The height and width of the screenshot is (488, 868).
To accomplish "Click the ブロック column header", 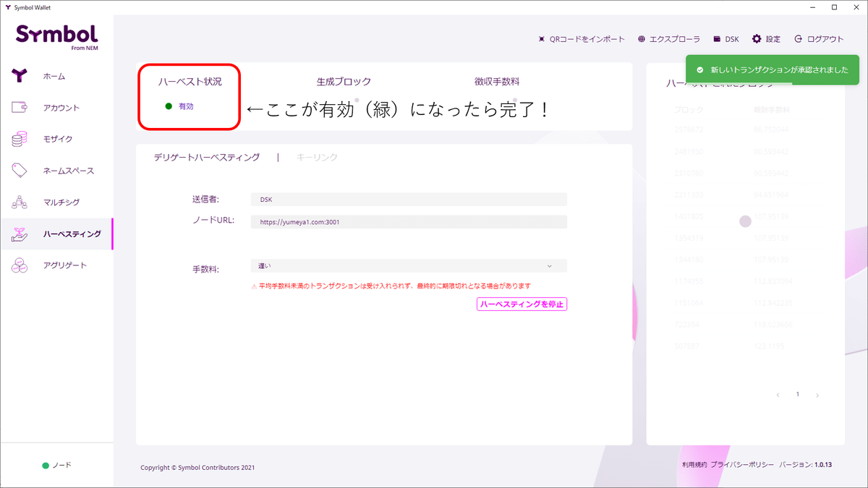I will pyautogui.click(x=688, y=111).
